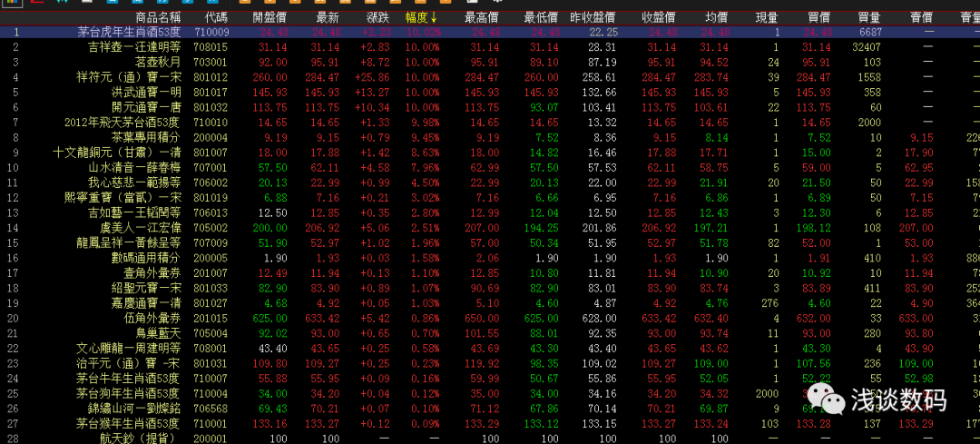Click the 昨收盤價 column header
The width and height of the screenshot is (980, 444).
point(593,17)
